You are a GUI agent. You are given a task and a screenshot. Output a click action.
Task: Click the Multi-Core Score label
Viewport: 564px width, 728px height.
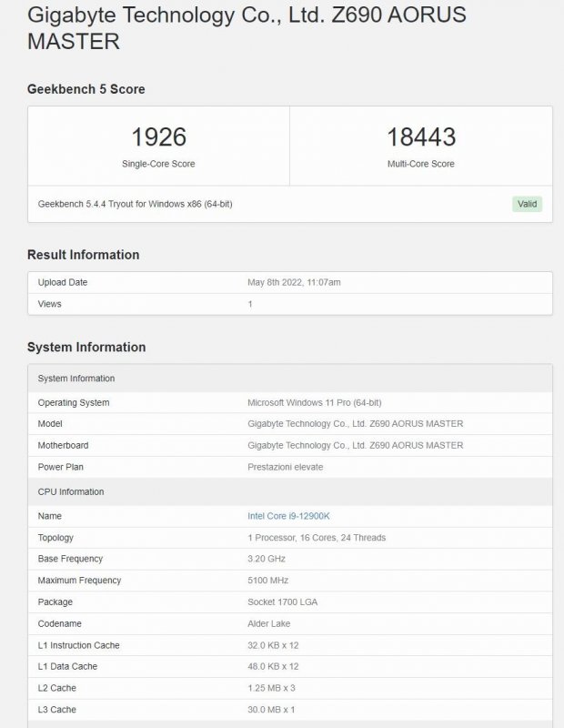click(x=421, y=164)
